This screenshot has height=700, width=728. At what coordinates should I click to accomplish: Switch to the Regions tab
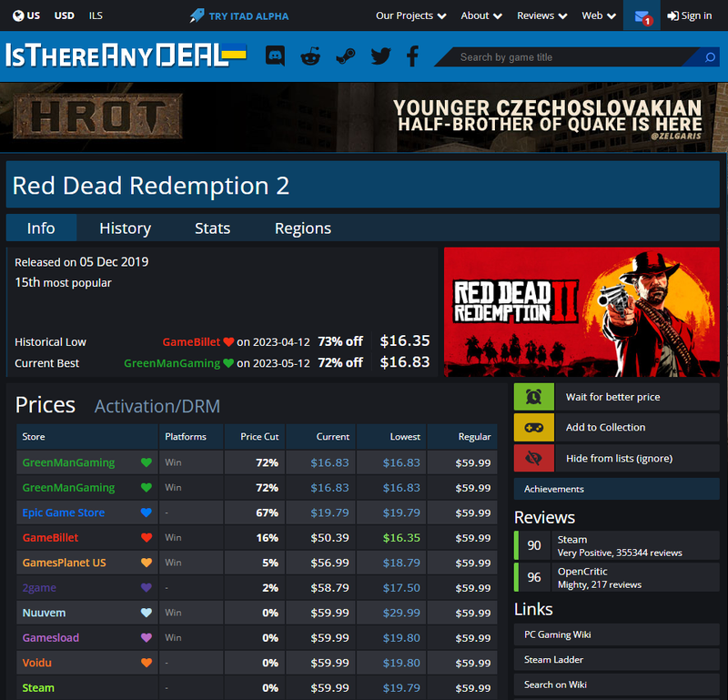pyautogui.click(x=303, y=228)
